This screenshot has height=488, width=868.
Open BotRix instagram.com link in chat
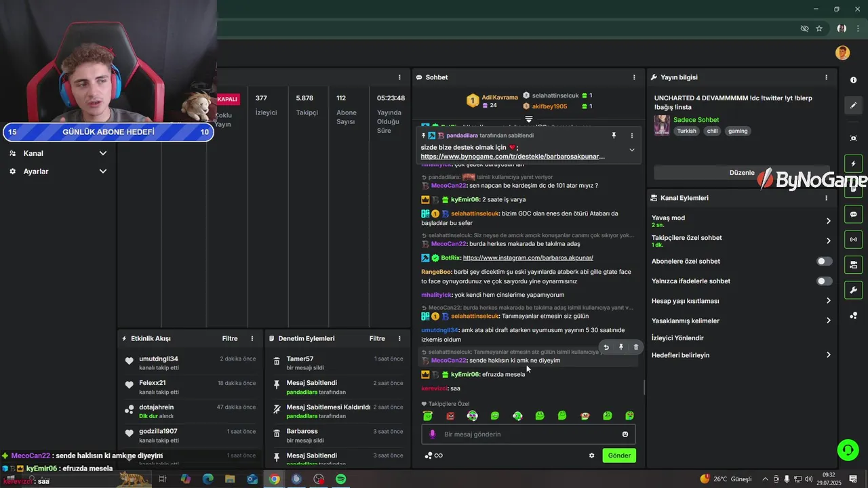pyautogui.click(x=528, y=258)
